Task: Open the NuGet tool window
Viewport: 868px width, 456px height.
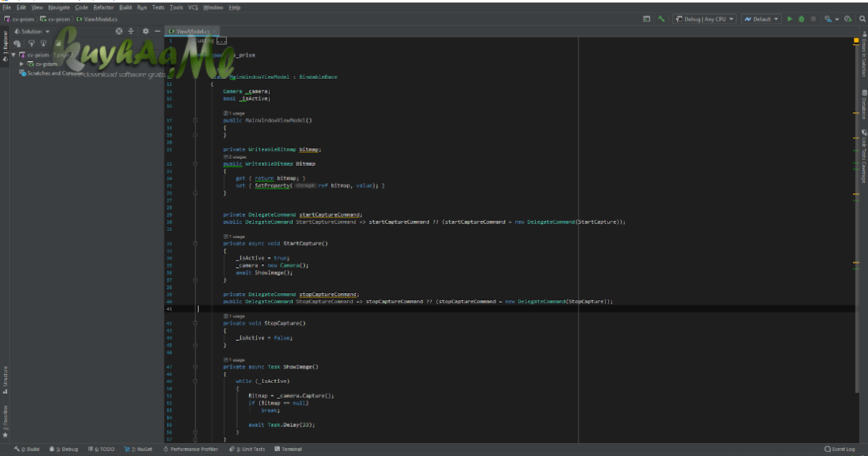Action: (x=139, y=449)
